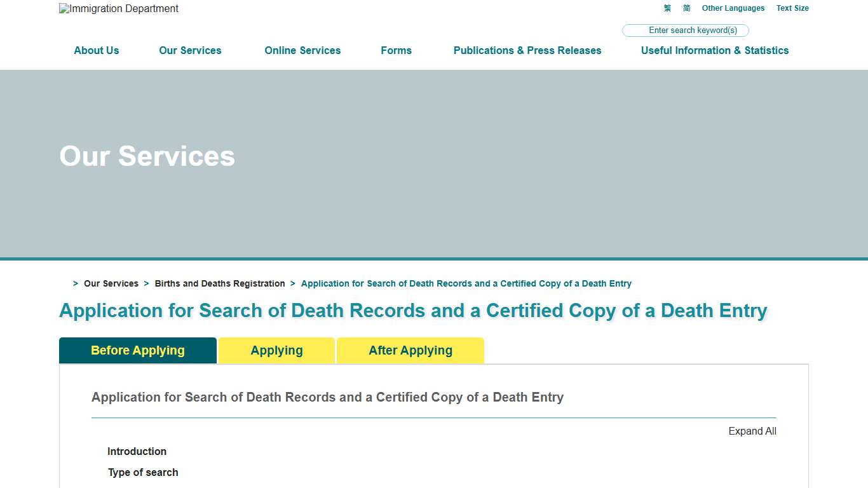Open the About Us menu
This screenshot has width=868, height=488.
pyautogui.click(x=96, y=50)
